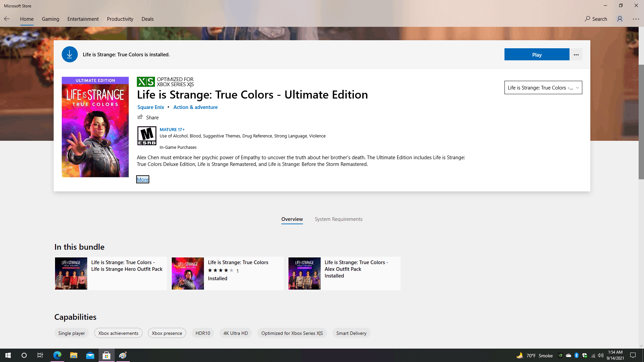Open the Life is Strange: True Colors bundle item
The image size is (644, 362).
click(227, 273)
